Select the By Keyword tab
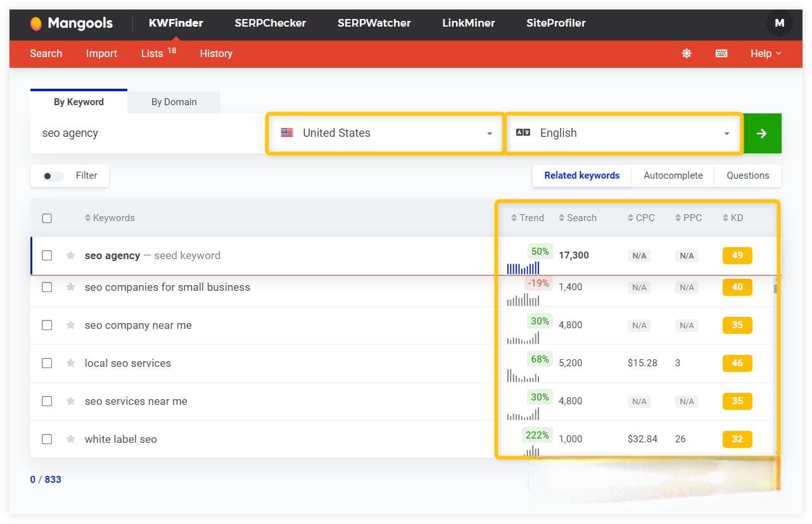 pyautogui.click(x=79, y=102)
